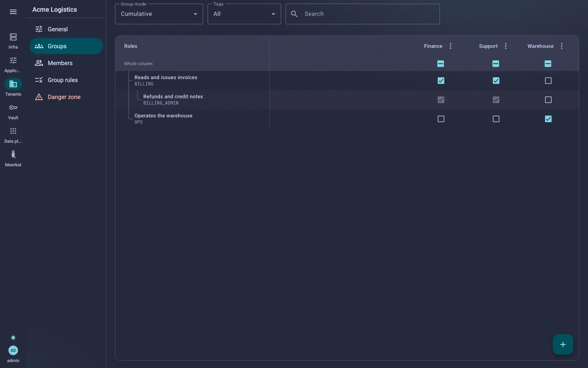Uncheck BILLING role for Finance
Screen dimensions: 588x368
tap(441, 81)
